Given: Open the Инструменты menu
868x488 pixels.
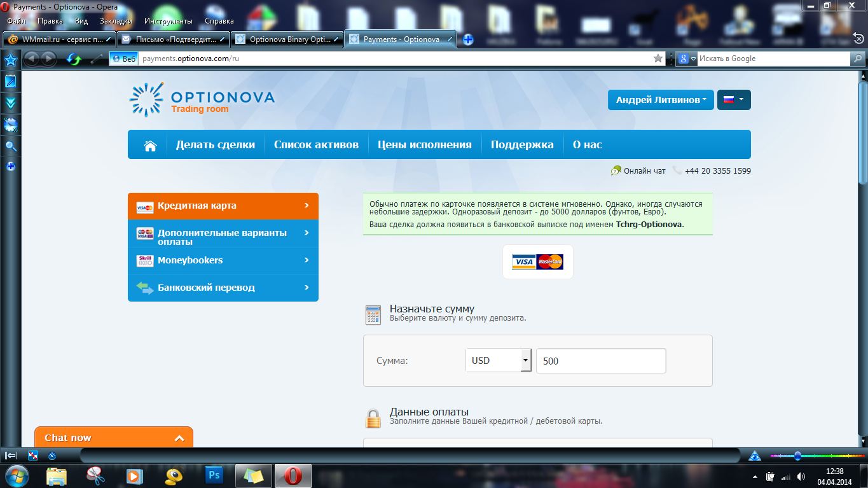Looking at the screenshot, I should [x=169, y=21].
